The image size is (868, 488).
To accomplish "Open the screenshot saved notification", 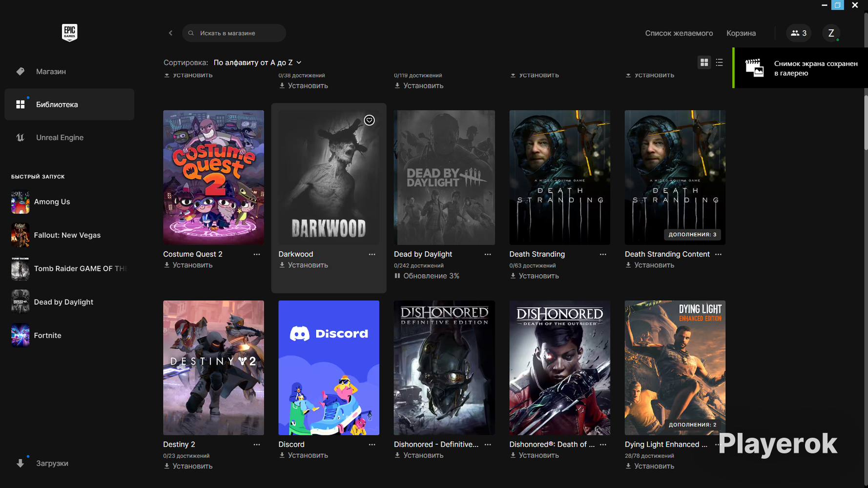I will click(800, 68).
